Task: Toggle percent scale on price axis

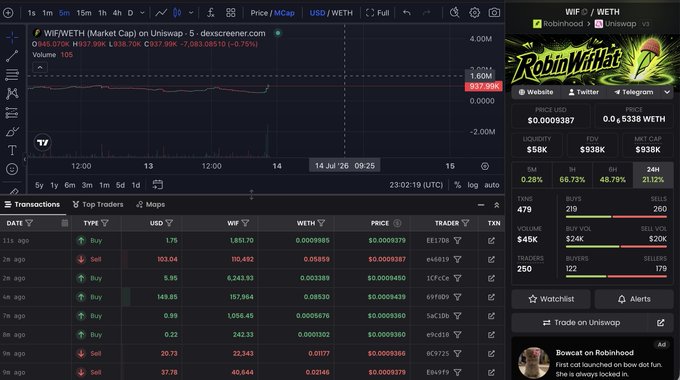Action: point(458,185)
